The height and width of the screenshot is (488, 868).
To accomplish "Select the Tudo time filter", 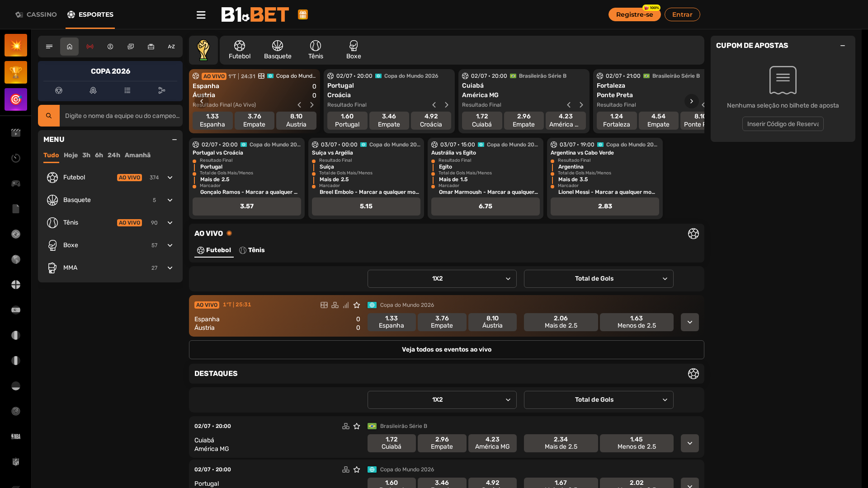I will click(51, 155).
